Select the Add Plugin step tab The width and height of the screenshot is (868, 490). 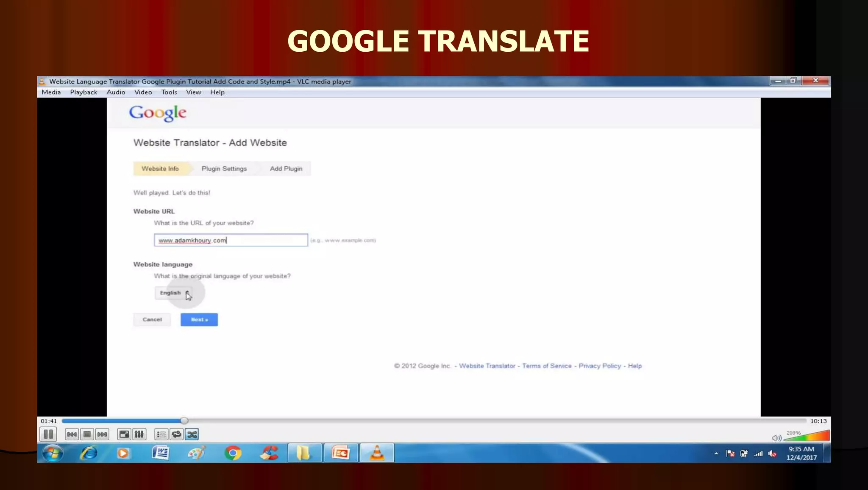point(286,168)
